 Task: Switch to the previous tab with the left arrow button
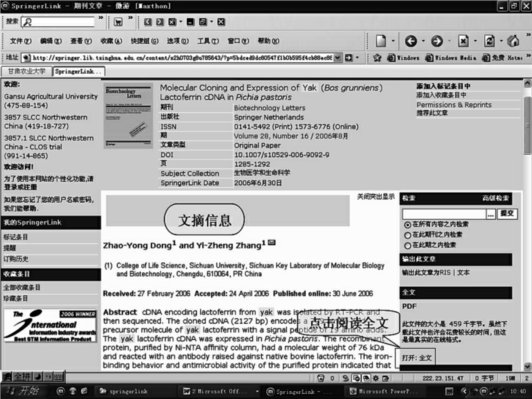(x=148, y=22)
